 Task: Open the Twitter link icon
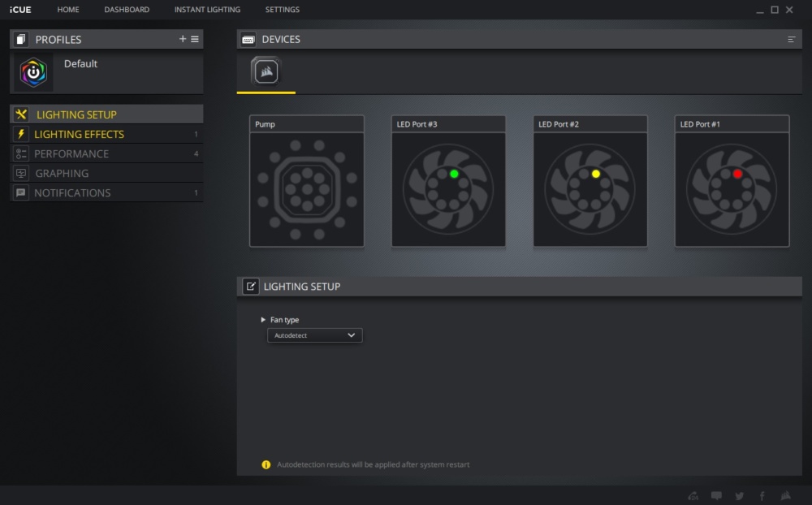click(x=740, y=496)
